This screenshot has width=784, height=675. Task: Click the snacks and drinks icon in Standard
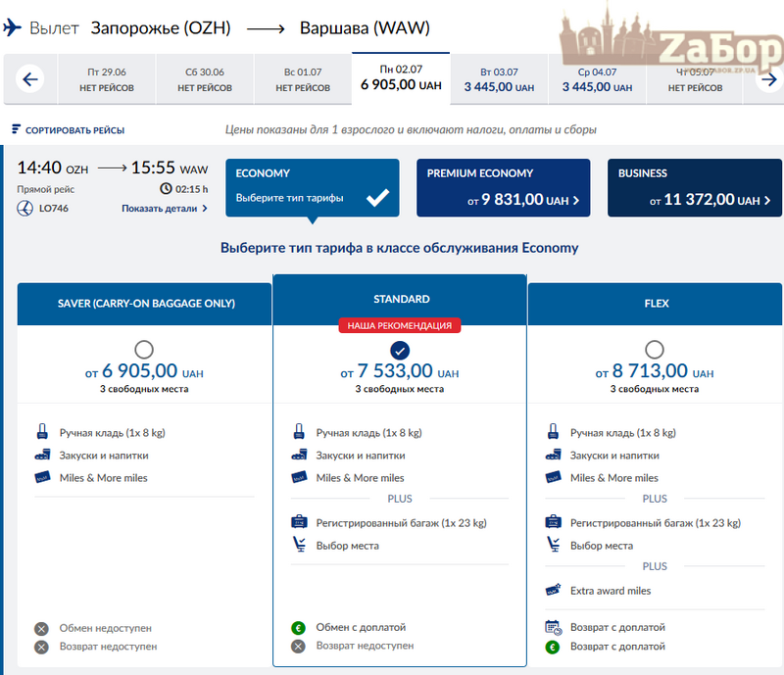coord(300,456)
